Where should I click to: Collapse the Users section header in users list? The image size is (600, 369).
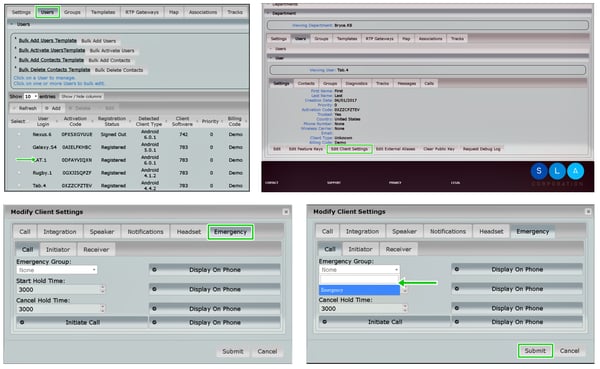128,24
